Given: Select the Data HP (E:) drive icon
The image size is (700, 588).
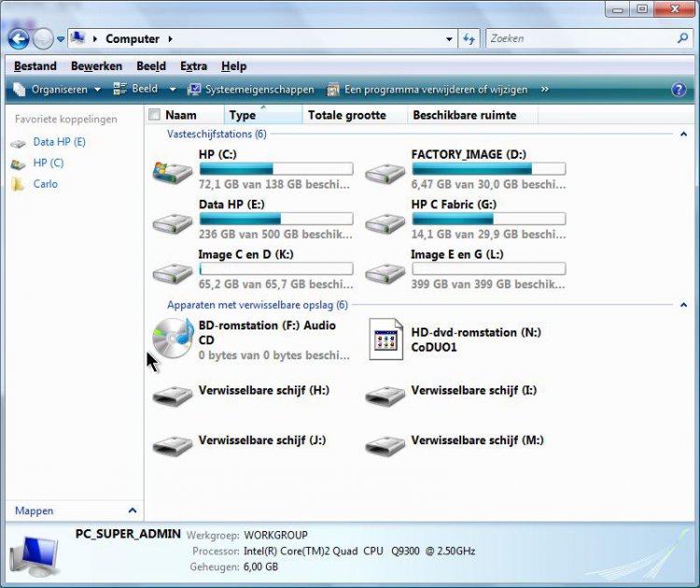Looking at the screenshot, I should pos(173,223).
